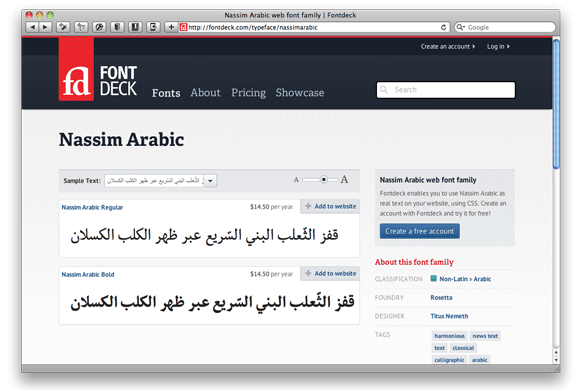This screenshot has height=390, width=580.
Task: Open the Sample Text dropdown arrow
Action: 210,181
